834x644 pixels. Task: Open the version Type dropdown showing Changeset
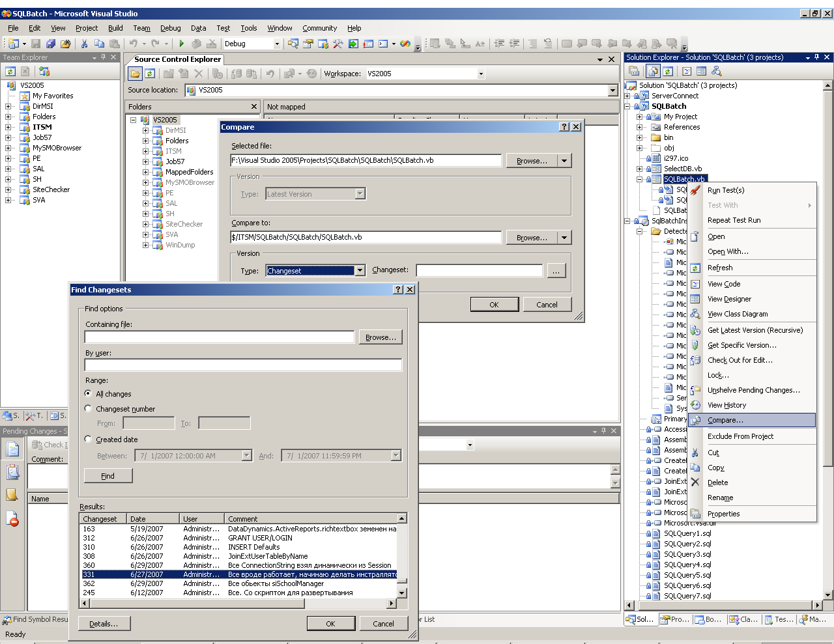tap(360, 270)
